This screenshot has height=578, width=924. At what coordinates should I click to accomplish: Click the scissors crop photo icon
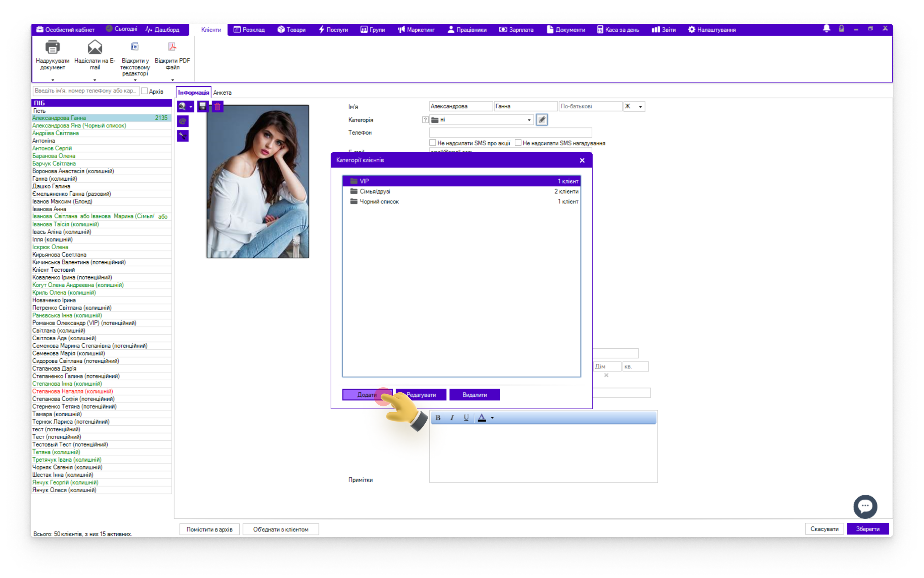[x=183, y=136]
